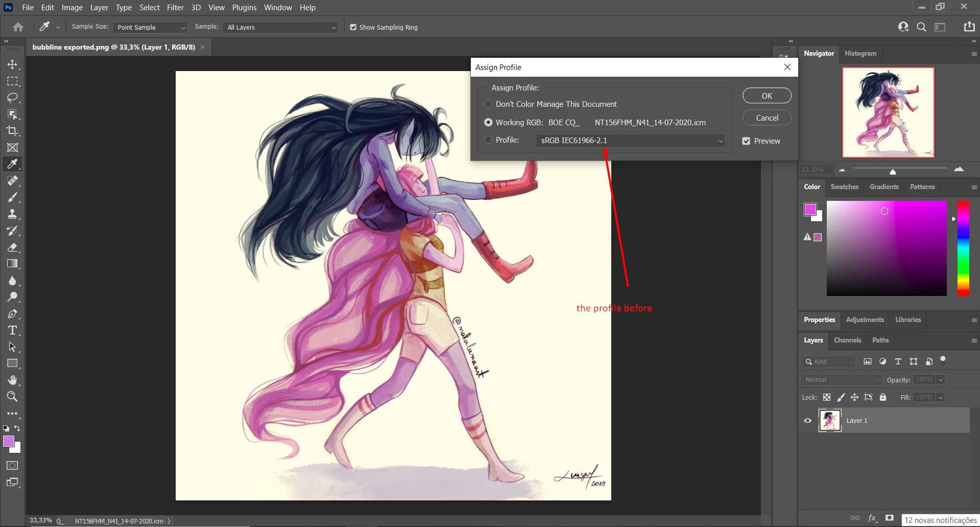Select the Frame tool
This screenshot has width=980, height=527.
click(x=13, y=147)
